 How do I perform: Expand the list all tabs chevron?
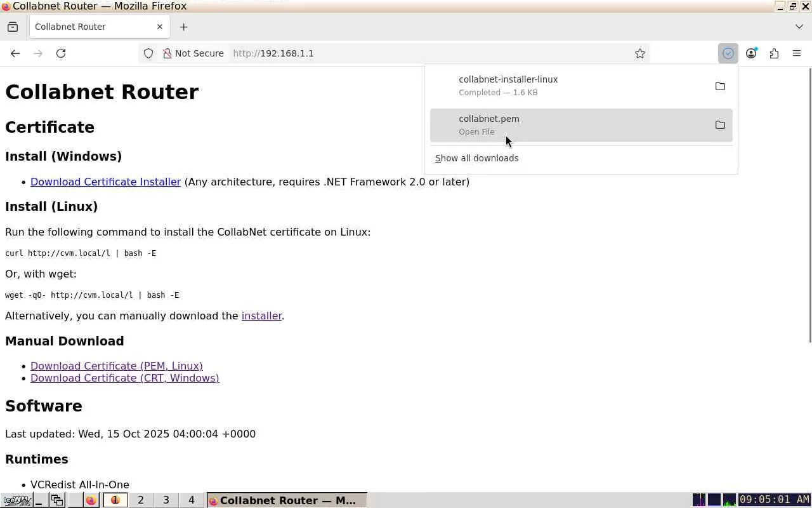[799, 27]
